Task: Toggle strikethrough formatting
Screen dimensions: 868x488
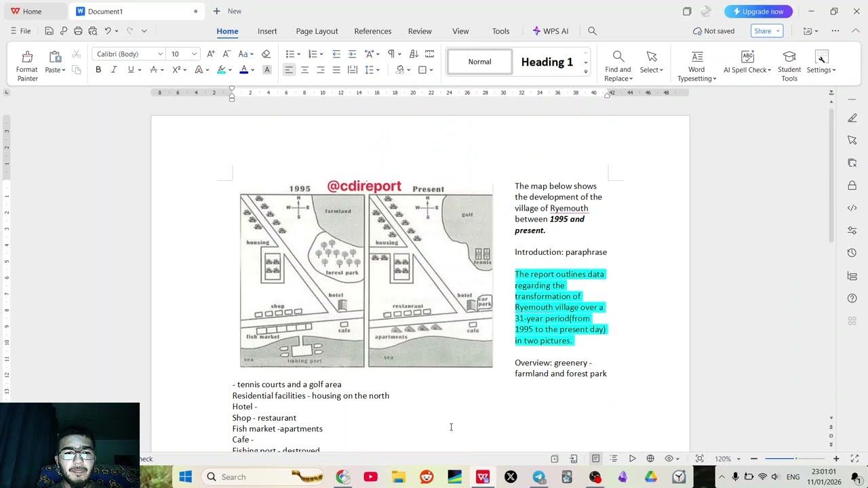Action: (154, 70)
